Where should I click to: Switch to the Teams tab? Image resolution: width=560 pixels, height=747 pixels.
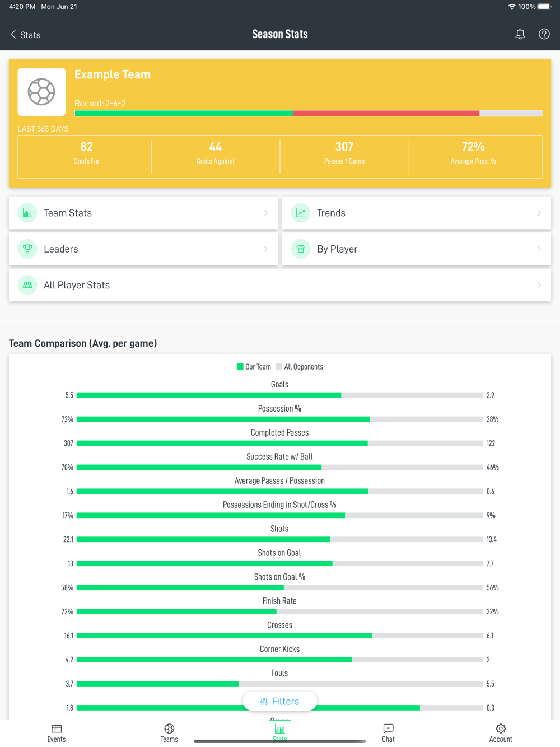pos(169,732)
